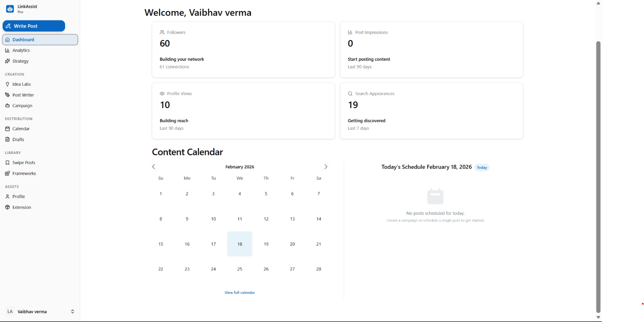Open the Campaign creator
This screenshot has width=644, height=322.
[x=22, y=106]
